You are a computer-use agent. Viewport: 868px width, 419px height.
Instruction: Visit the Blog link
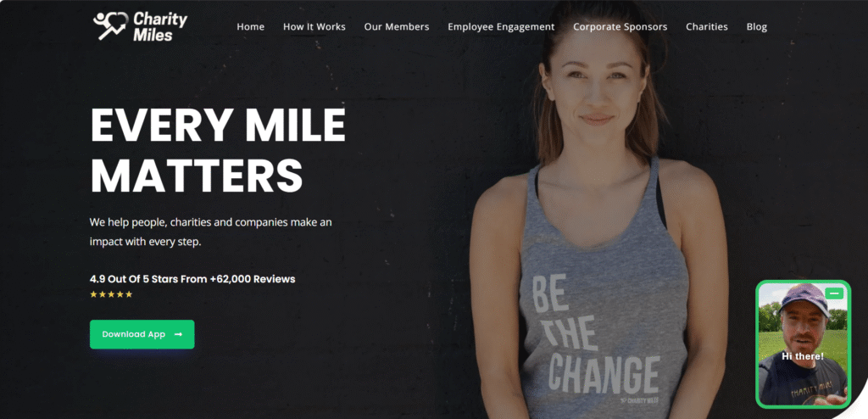click(x=757, y=26)
